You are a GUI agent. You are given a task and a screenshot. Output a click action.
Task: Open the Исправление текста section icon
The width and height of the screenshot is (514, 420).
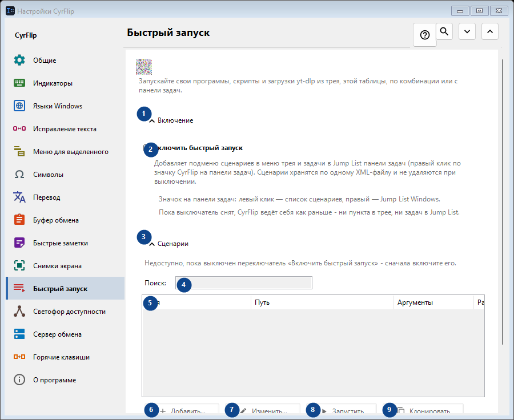click(19, 129)
